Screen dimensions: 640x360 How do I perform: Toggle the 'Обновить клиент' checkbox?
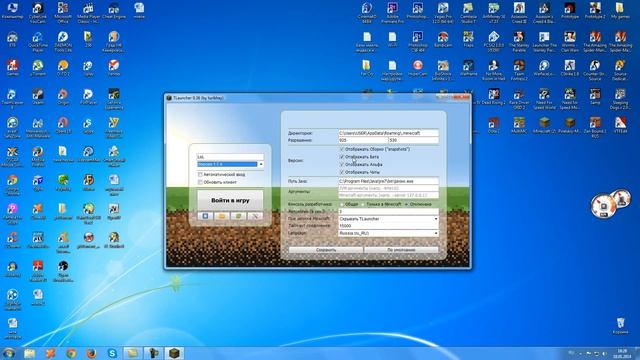200,182
